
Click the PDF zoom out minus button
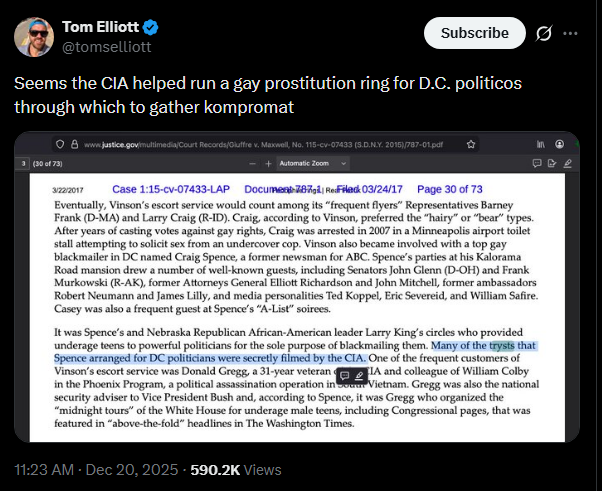254,163
